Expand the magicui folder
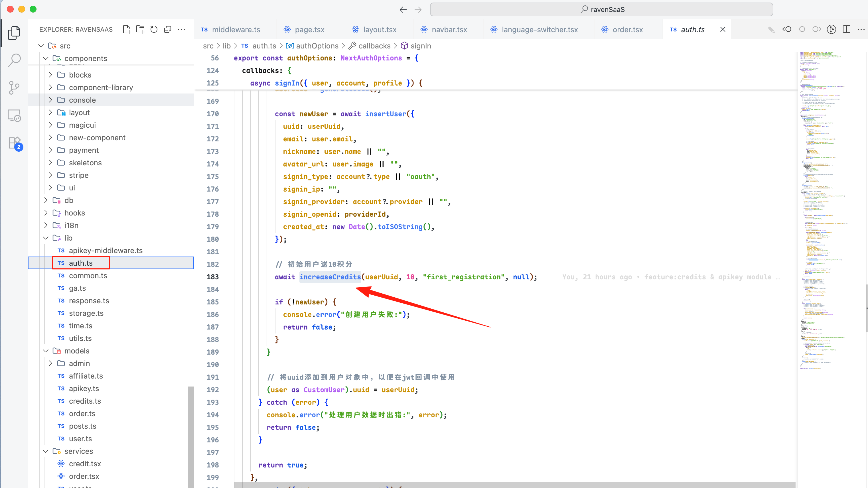 (50, 125)
